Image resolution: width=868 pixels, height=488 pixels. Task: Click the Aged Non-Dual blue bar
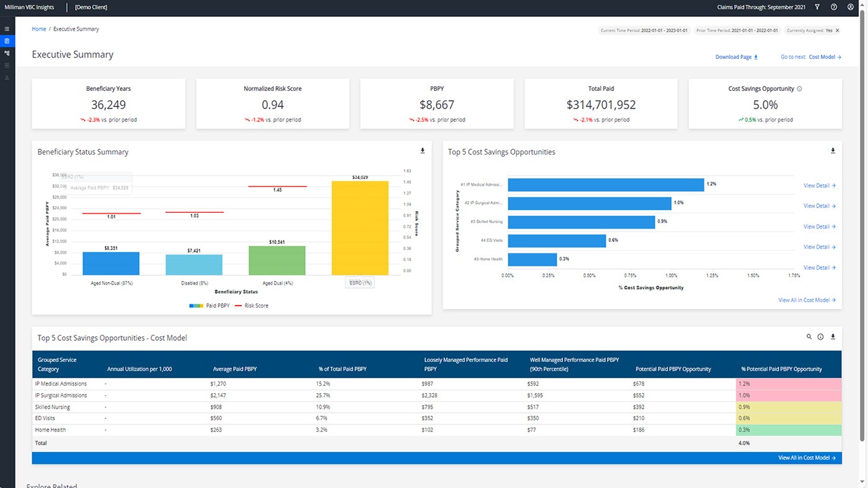[111, 264]
